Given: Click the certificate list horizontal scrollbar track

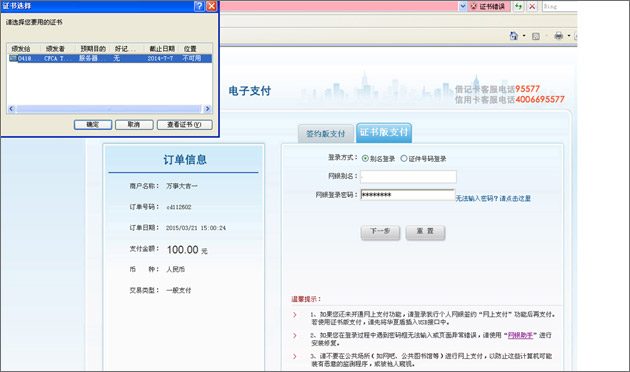Looking at the screenshot, I should (x=109, y=109).
